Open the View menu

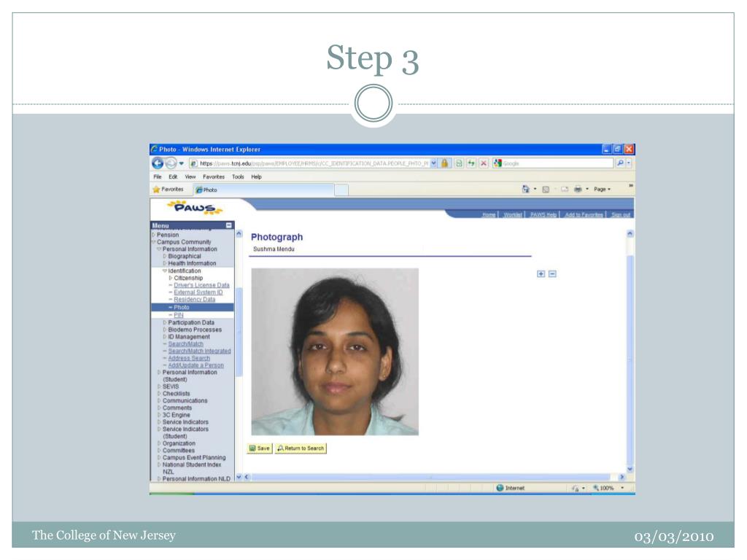[x=190, y=176]
